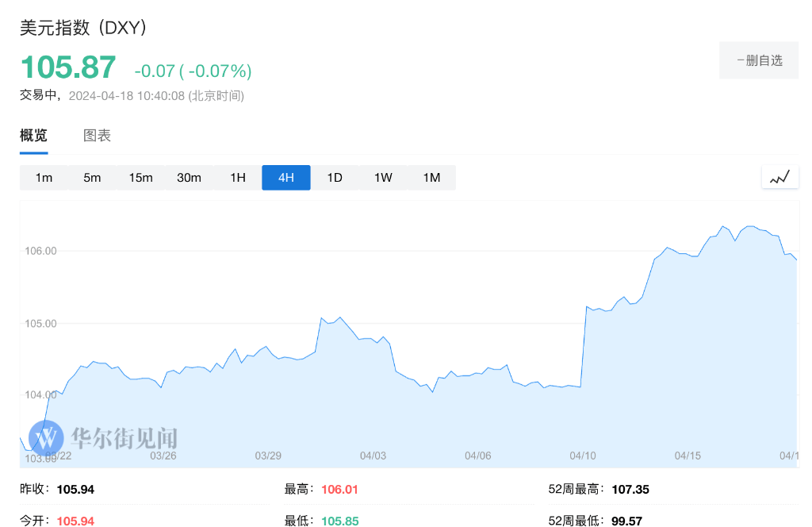Screen dimensions: 812x527
Task: Click the 04/15 date axis label
Action: tap(688, 456)
